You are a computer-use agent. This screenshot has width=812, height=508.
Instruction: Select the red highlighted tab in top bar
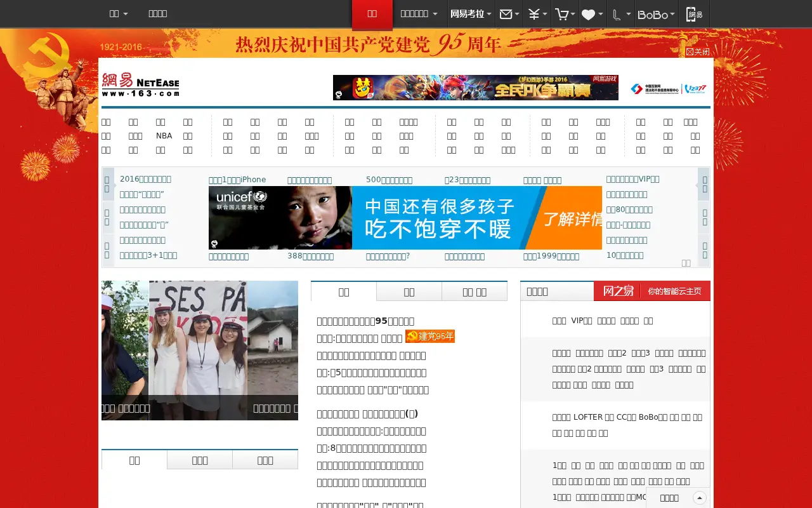[x=372, y=14]
